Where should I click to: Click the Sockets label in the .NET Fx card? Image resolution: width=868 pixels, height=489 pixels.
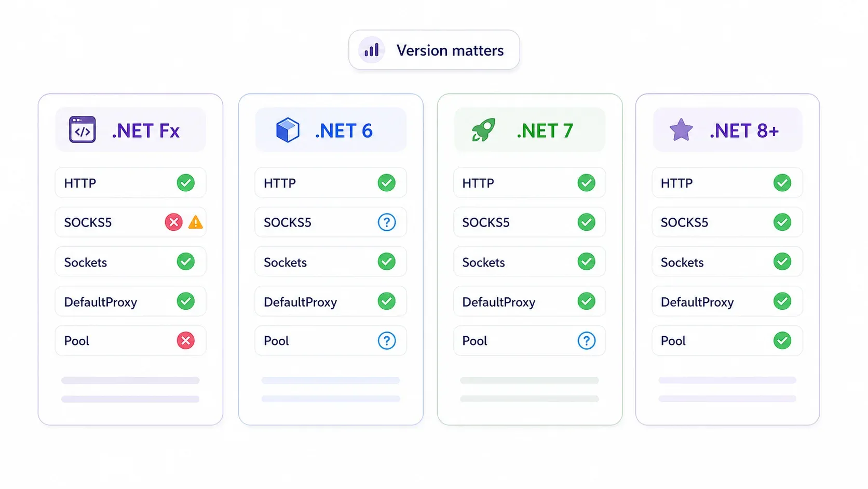pos(86,262)
